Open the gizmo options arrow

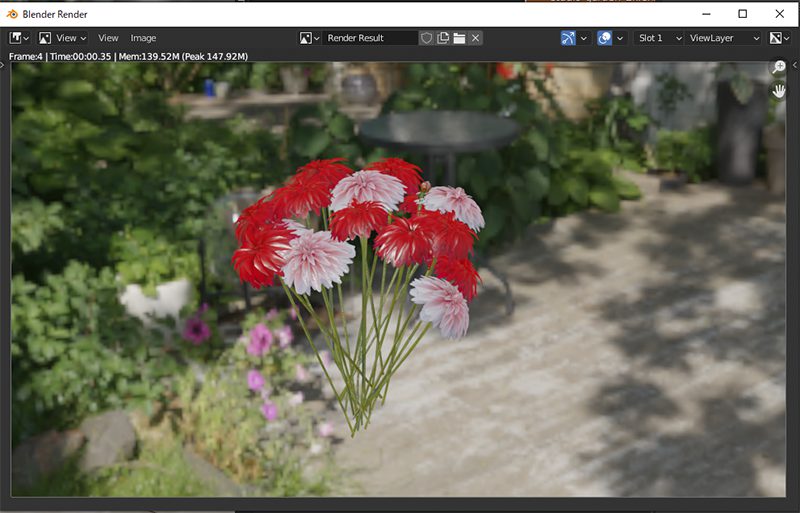pyautogui.click(x=584, y=38)
